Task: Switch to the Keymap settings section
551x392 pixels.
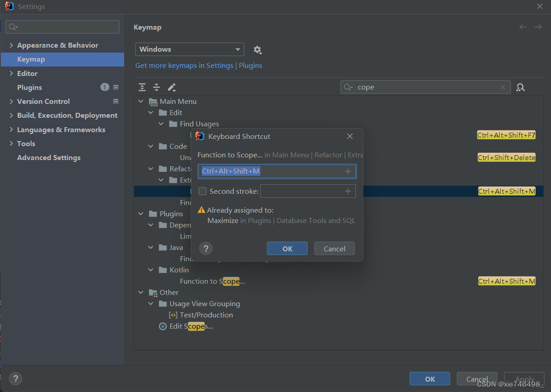Action: point(31,59)
